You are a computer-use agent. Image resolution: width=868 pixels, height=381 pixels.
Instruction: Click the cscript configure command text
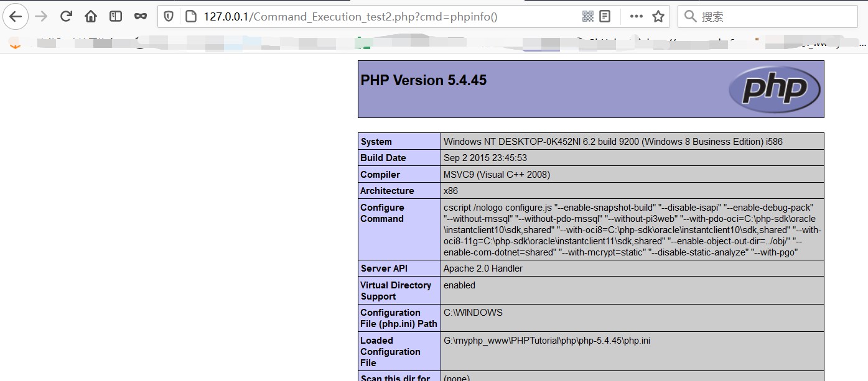pyautogui.click(x=632, y=230)
